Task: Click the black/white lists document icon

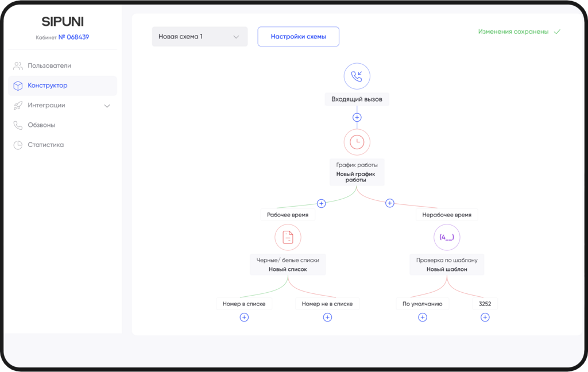Action: click(x=288, y=237)
